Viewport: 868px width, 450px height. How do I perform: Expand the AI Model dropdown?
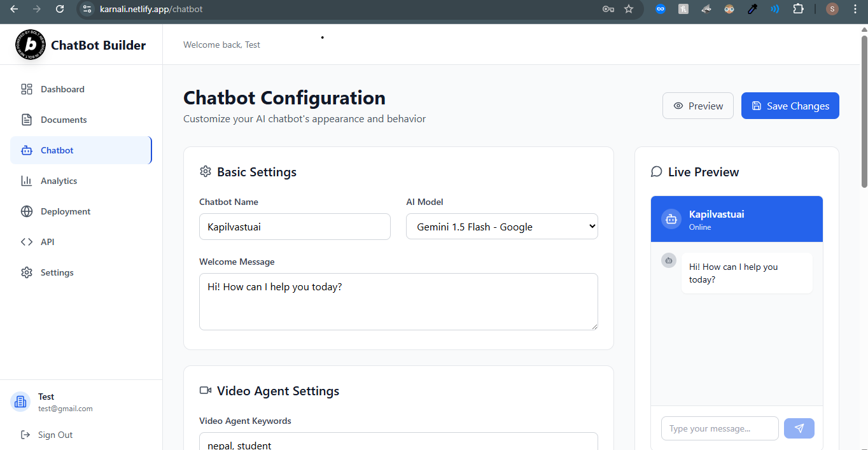(x=502, y=227)
